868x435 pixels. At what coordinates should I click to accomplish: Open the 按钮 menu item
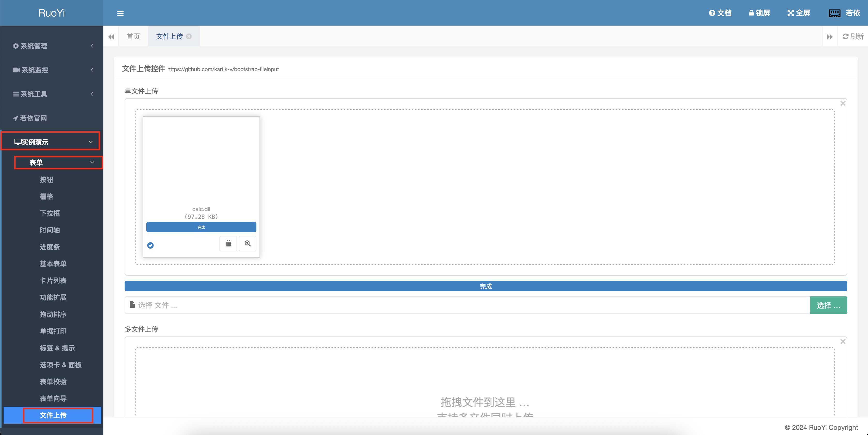47,180
